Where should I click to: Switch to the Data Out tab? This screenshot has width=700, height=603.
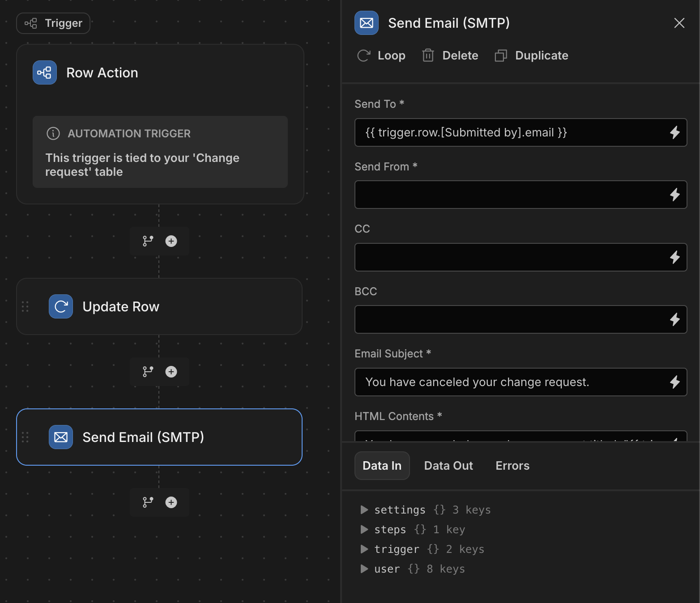click(x=448, y=466)
